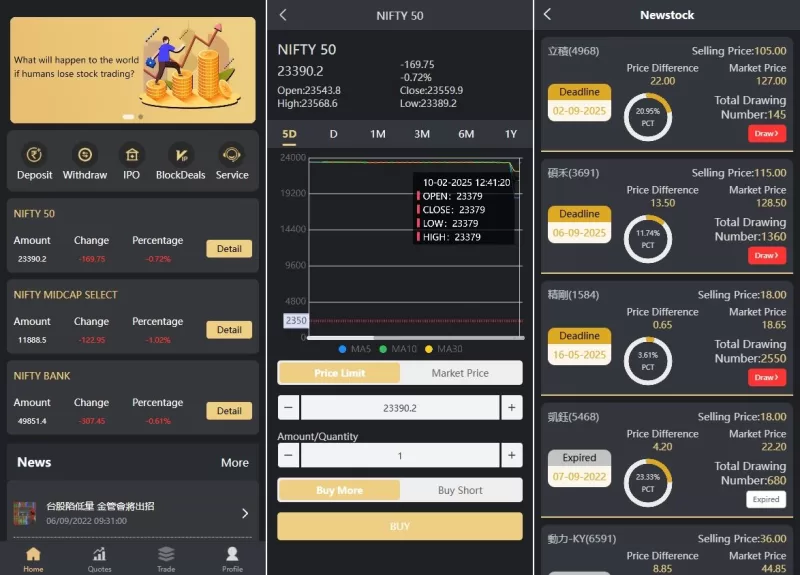Image resolution: width=800 pixels, height=575 pixels.
Task: Open BlockDeals icon
Action: click(181, 155)
